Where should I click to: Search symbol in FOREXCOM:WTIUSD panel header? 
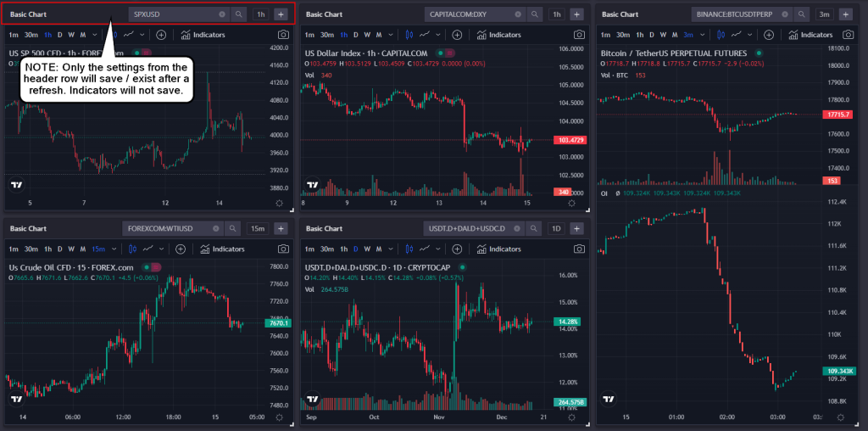pos(233,228)
